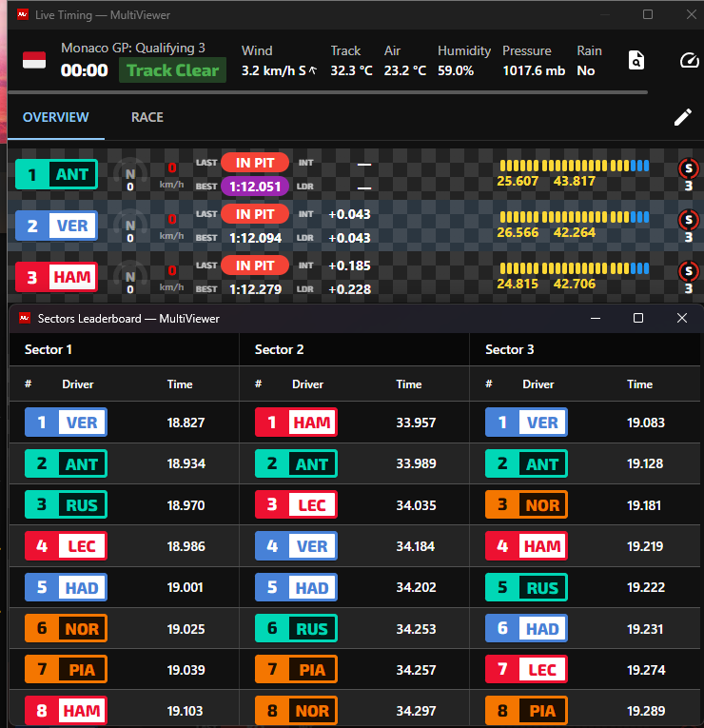Click VER's mini sector bar segments
Screen dimensions: 704x728
pos(574,217)
